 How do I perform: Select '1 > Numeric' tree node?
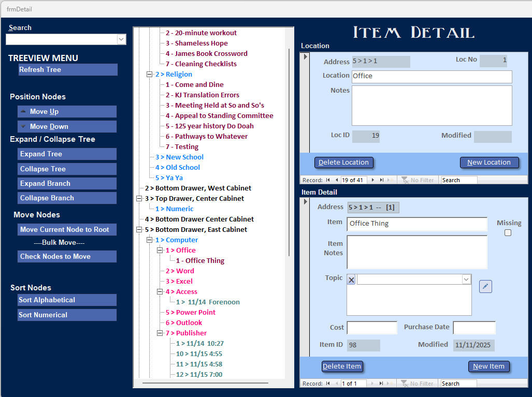click(x=175, y=209)
